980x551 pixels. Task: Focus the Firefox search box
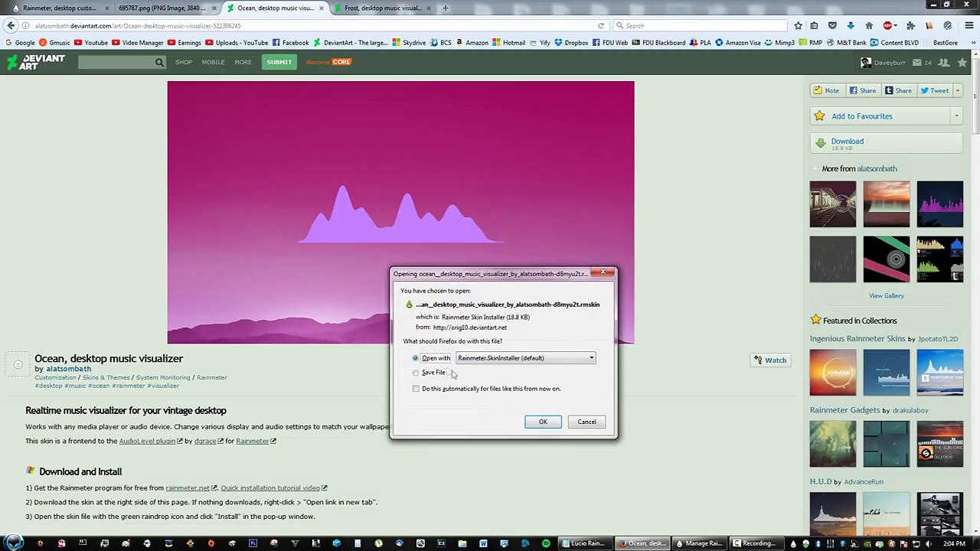700,26
